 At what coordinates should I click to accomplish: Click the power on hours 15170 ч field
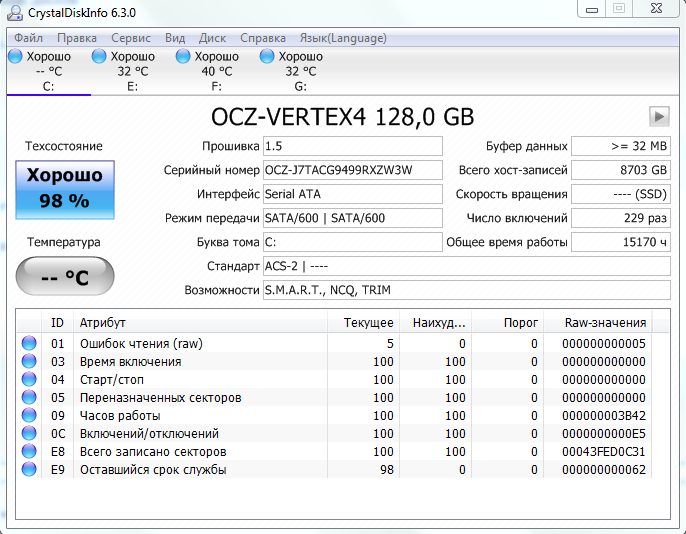[x=621, y=242]
